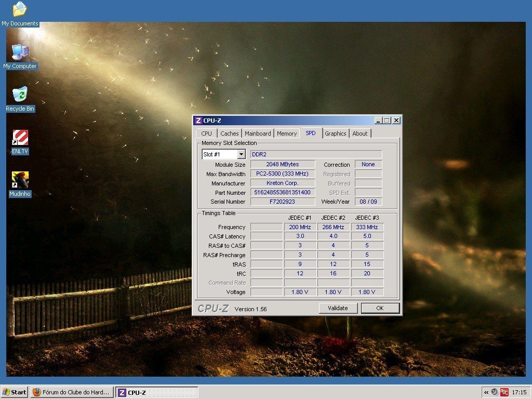The width and height of the screenshot is (532, 399).
Task: Click the Validate button
Action: (x=338, y=308)
